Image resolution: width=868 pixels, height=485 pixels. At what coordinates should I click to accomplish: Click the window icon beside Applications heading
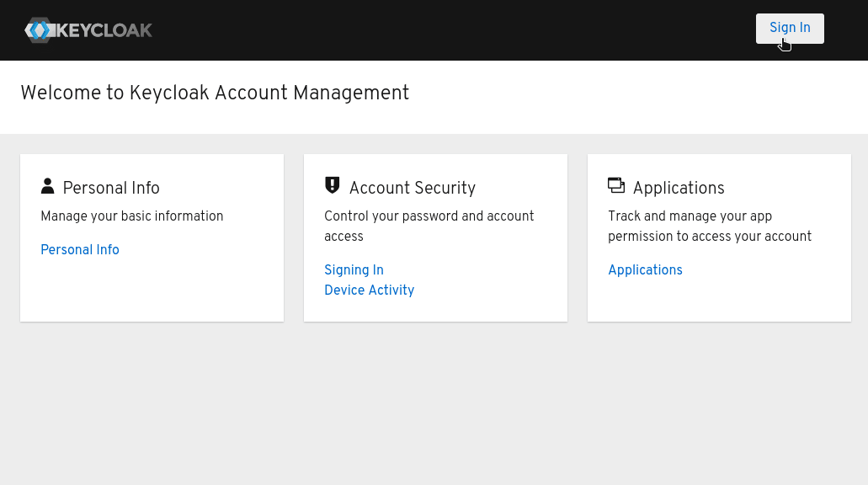(615, 185)
